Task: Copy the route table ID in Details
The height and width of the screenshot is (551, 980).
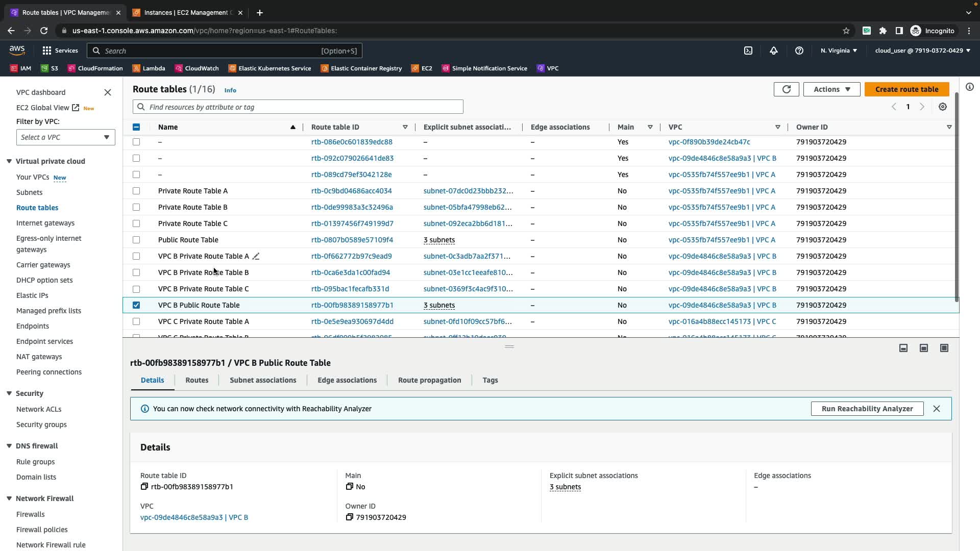Action: (x=144, y=487)
